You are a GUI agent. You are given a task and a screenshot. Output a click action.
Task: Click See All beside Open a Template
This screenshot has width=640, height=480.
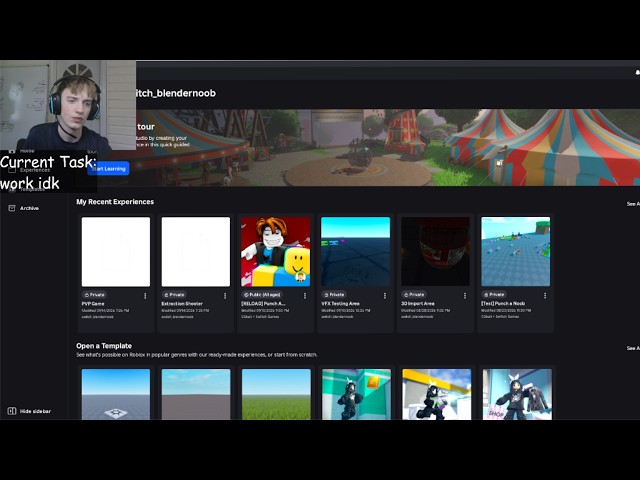coord(633,348)
